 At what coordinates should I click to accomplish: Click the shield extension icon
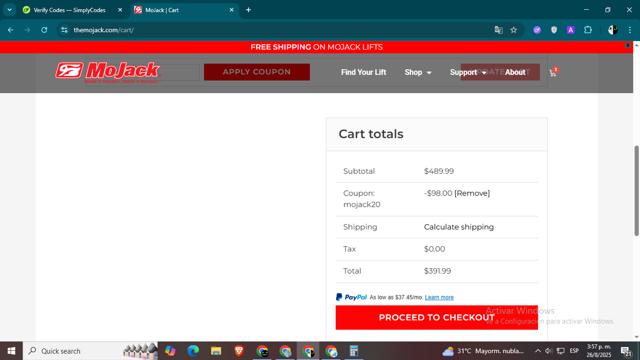pyautogui.click(x=554, y=30)
